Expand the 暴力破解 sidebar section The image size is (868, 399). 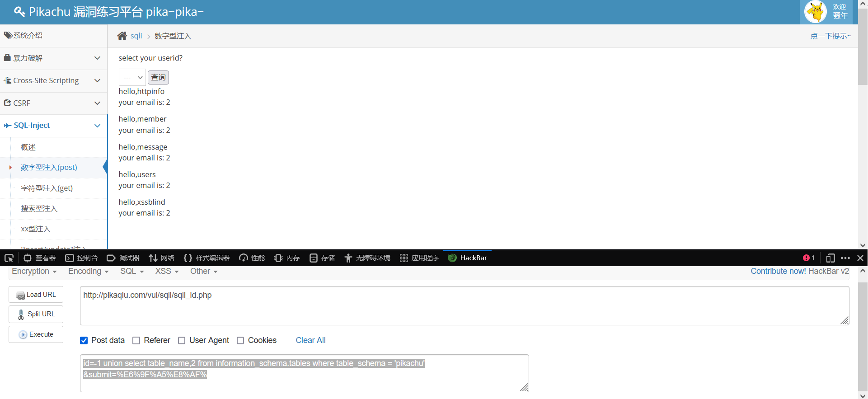coord(53,58)
